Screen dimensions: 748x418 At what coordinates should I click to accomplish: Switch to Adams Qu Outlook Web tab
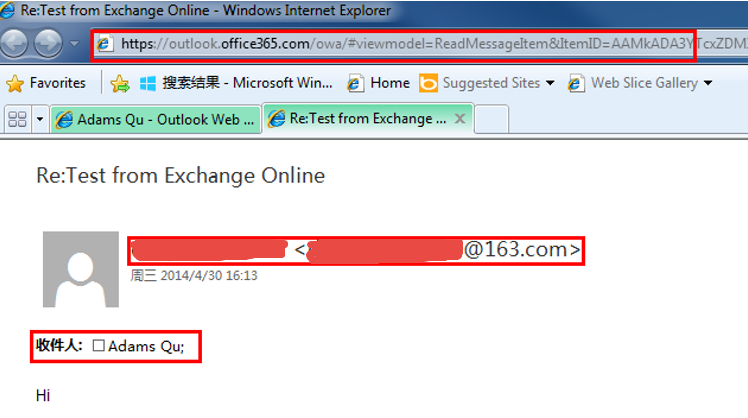156,119
